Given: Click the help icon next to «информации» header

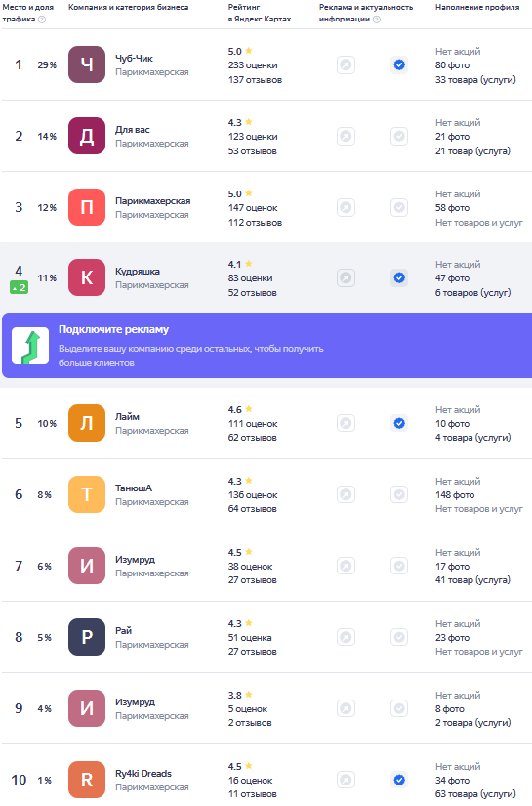Looking at the screenshot, I should tap(377, 20).
